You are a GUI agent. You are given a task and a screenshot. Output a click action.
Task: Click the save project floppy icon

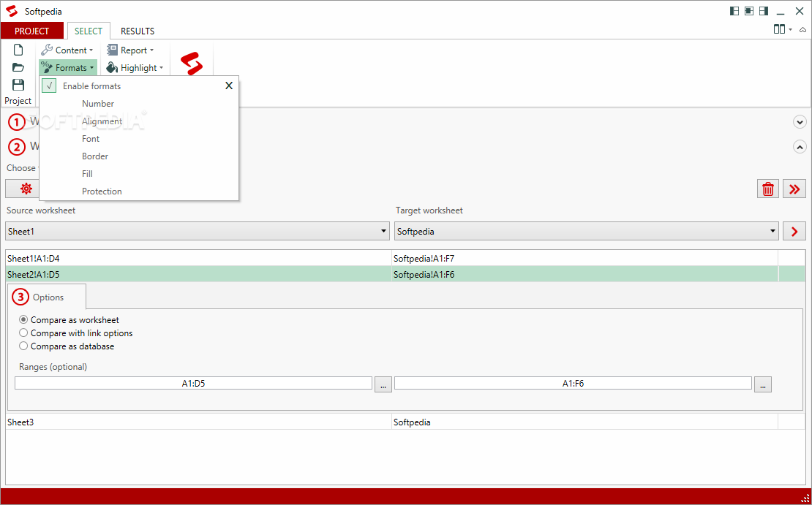coord(18,85)
